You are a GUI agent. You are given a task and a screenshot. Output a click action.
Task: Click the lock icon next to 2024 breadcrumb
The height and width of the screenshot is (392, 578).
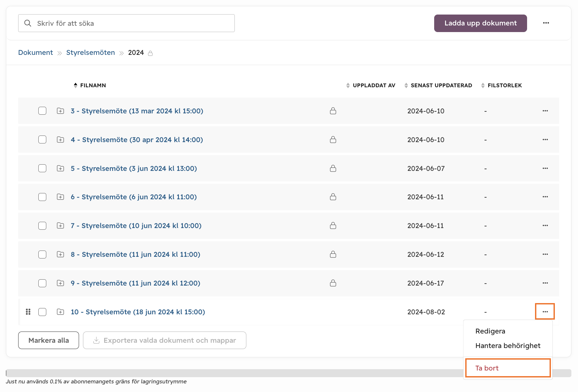point(150,53)
